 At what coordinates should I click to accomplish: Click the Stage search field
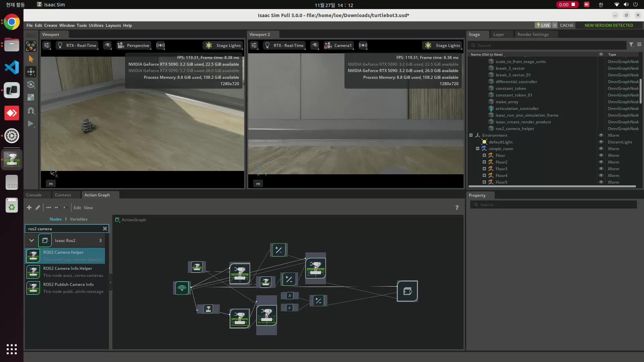[x=547, y=45]
